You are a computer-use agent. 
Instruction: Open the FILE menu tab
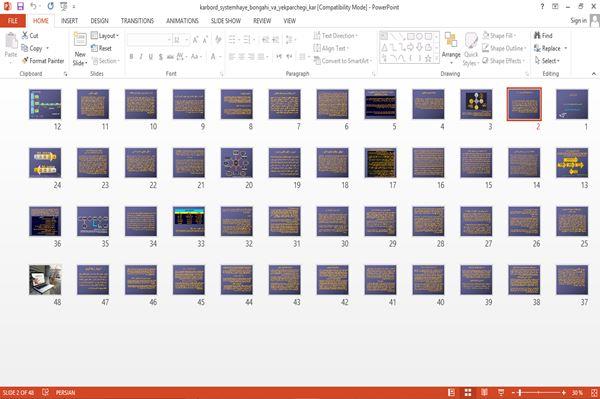point(13,21)
